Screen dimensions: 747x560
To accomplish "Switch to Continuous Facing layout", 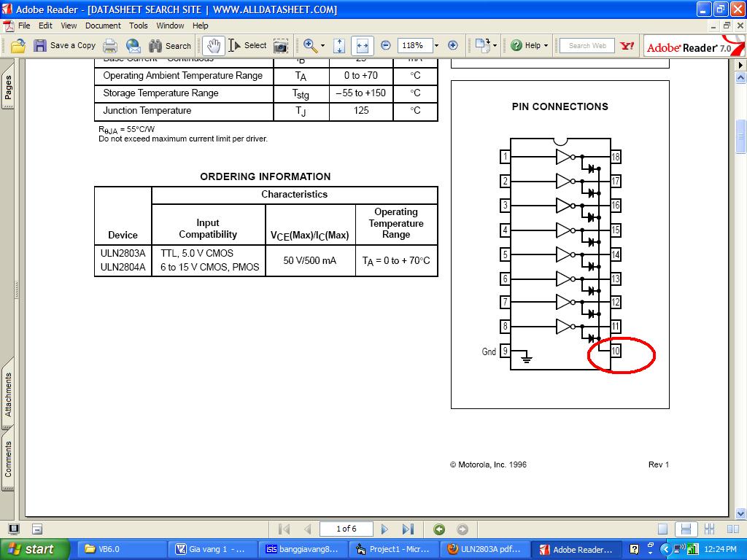I will coord(709,529).
